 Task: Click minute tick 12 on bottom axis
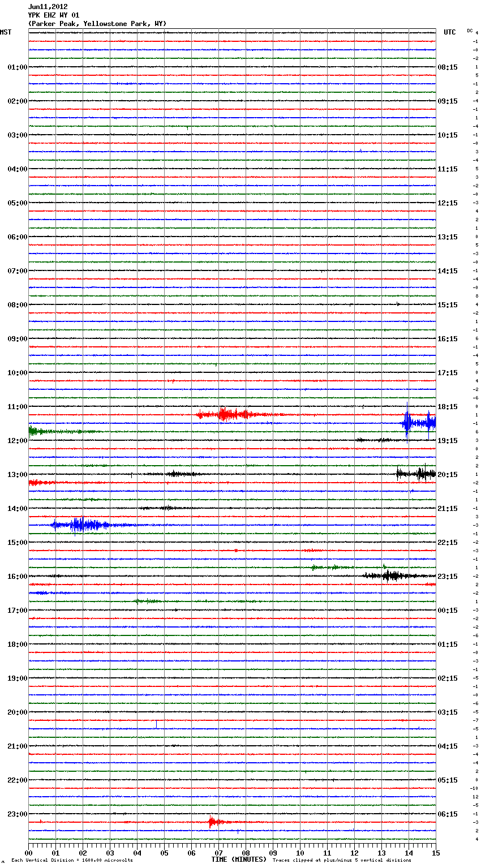point(355,853)
